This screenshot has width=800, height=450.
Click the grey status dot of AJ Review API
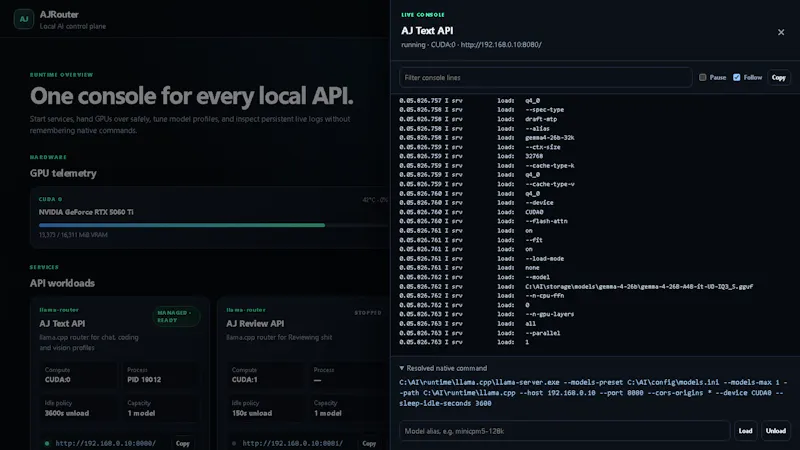click(234, 443)
